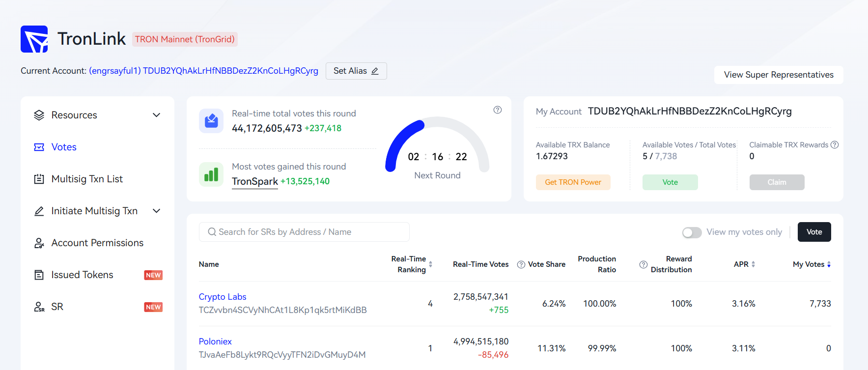This screenshot has width=868, height=370.
Task: Click the Available Votes value 5 / 7,738
Action: (660, 156)
